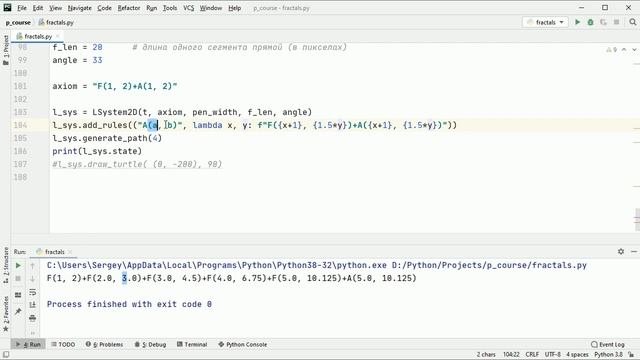Click p_course breadcrumb in navigation bar
640x360 pixels.
(x=18, y=22)
